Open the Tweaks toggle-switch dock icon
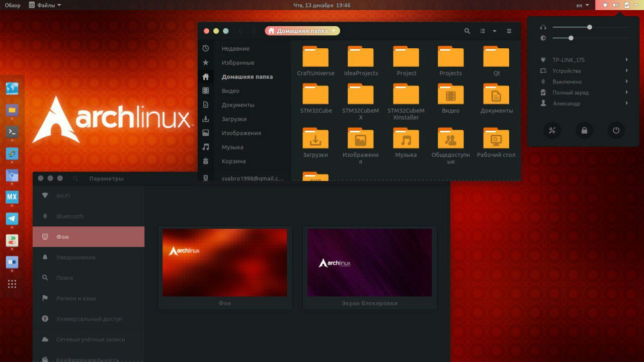This screenshot has height=362, width=644. tap(12, 240)
